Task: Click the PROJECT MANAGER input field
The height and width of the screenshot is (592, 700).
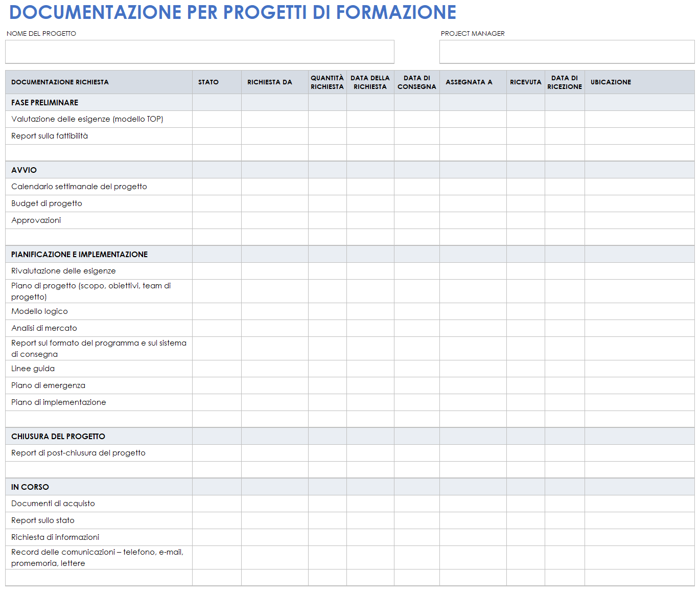Action: click(567, 52)
